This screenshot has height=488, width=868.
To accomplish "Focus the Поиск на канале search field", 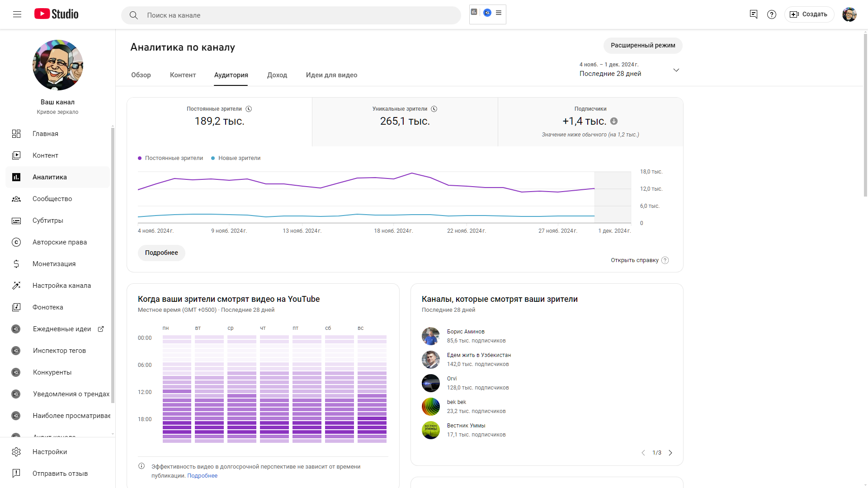I will point(291,15).
